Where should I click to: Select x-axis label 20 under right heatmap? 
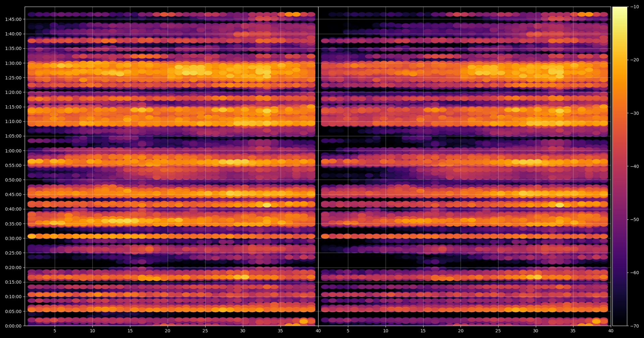pos(461,331)
